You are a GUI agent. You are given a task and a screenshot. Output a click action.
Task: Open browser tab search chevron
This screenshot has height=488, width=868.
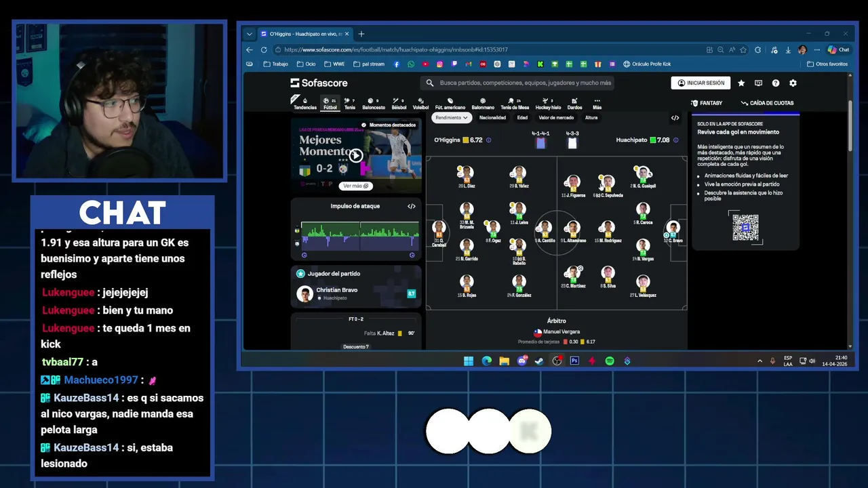pos(250,34)
